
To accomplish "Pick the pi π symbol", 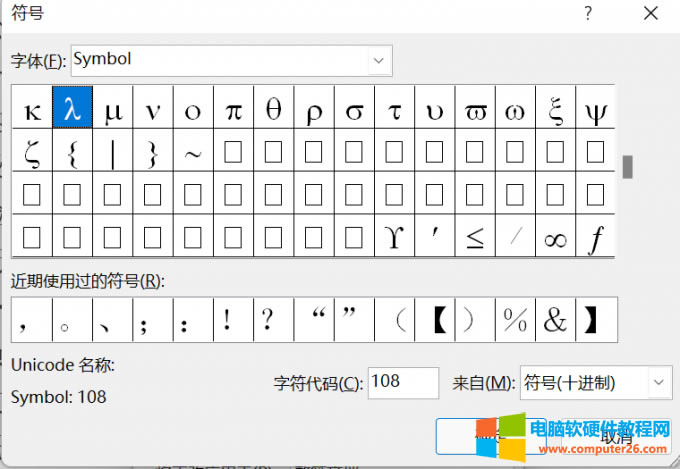I will (233, 110).
